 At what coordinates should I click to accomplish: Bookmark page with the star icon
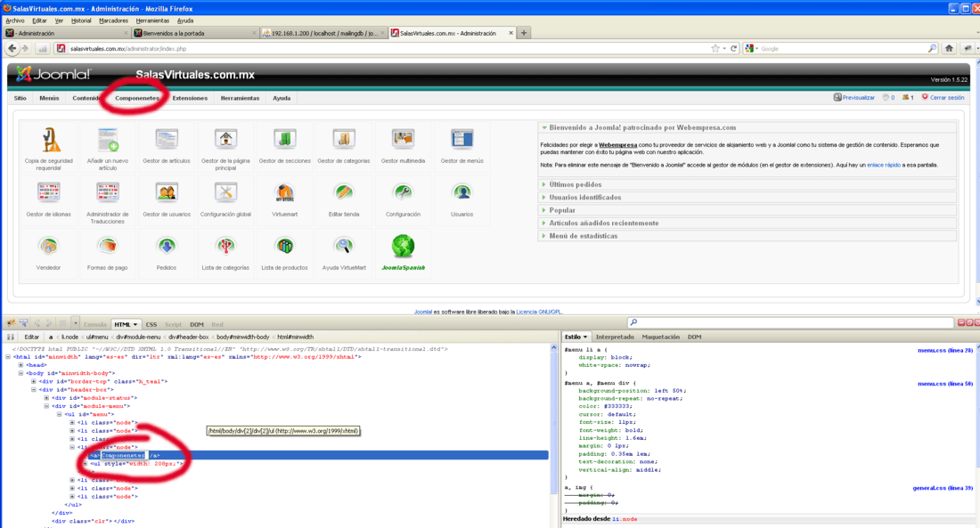(715, 48)
